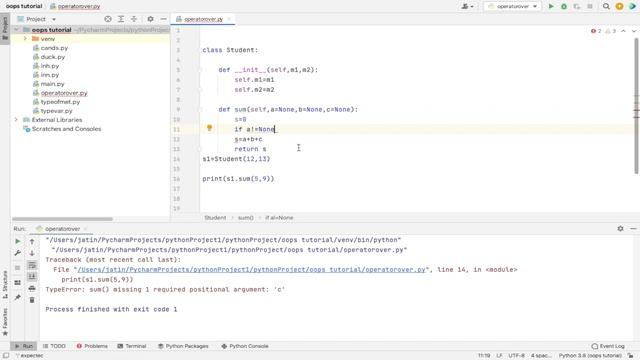Open the Problems tool window tab

tap(92, 346)
